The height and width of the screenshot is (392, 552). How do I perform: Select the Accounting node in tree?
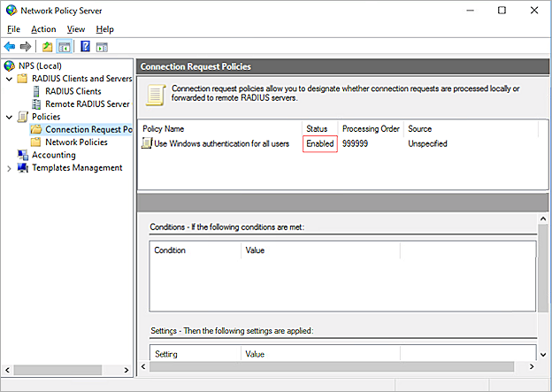click(x=53, y=155)
